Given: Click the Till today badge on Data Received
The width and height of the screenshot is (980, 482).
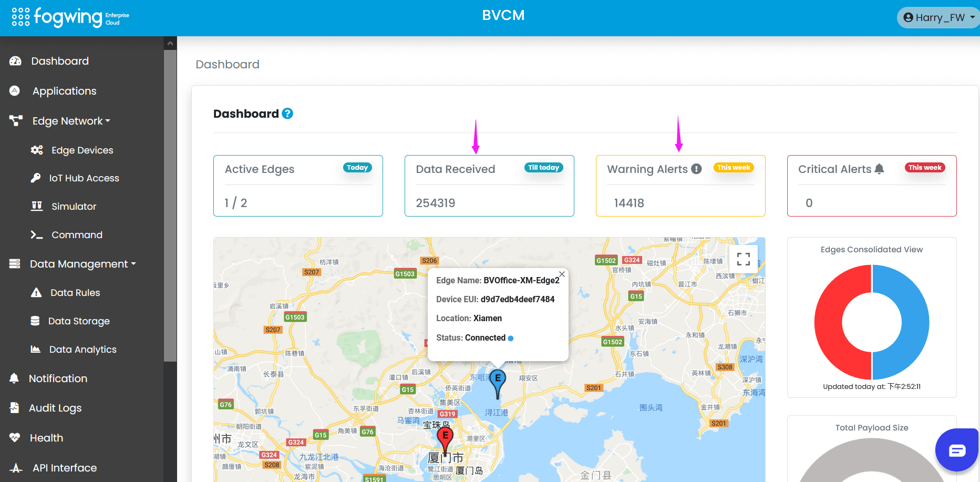Looking at the screenshot, I should click(x=544, y=168).
